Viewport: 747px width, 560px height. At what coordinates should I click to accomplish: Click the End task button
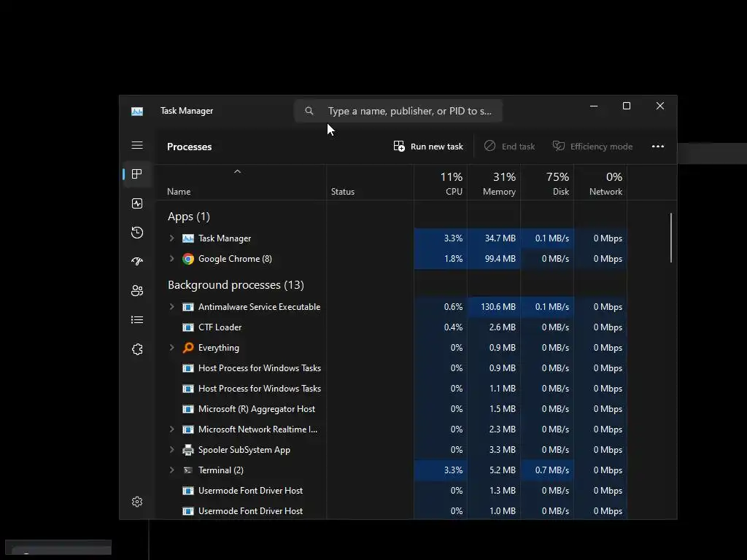(x=509, y=147)
